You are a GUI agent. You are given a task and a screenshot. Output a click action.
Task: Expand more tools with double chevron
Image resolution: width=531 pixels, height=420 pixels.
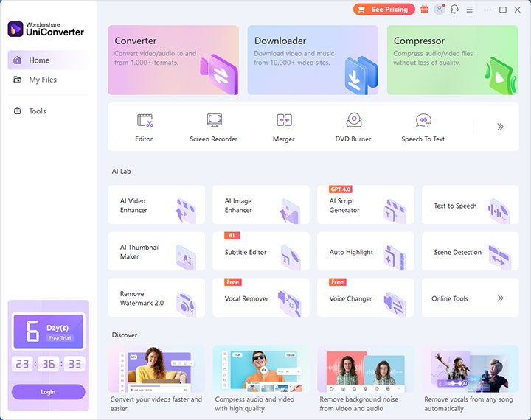pyautogui.click(x=500, y=127)
